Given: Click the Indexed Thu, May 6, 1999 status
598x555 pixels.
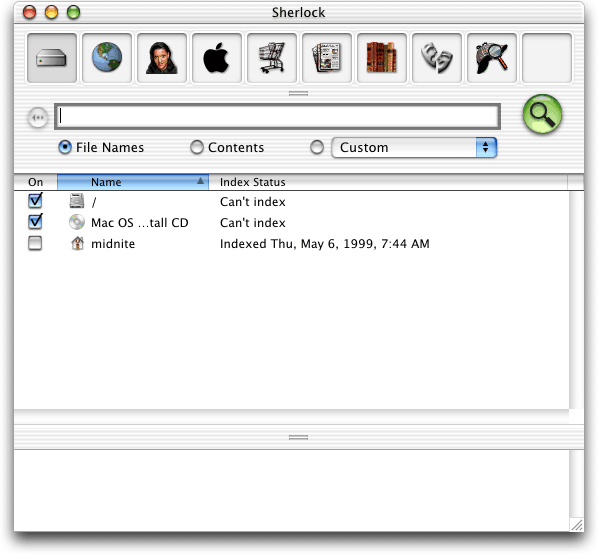Looking at the screenshot, I should pyautogui.click(x=325, y=244).
